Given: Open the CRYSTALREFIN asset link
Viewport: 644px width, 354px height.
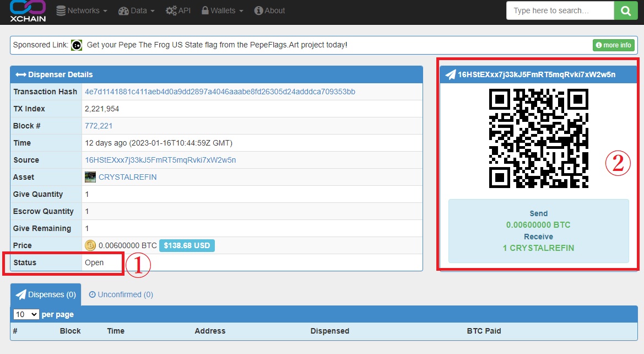Looking at the screenshot, I should (x=127, y=177).
